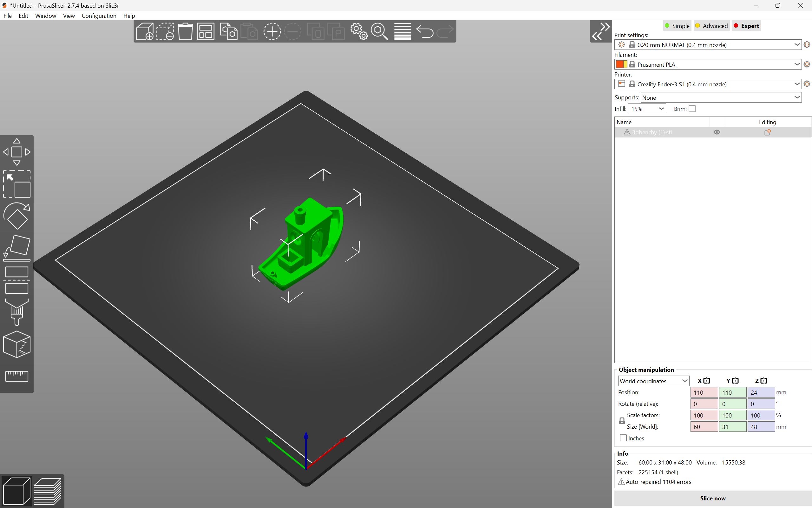Open the Printer preset dropdown
The image size is (812, 508).
(708, 84)
